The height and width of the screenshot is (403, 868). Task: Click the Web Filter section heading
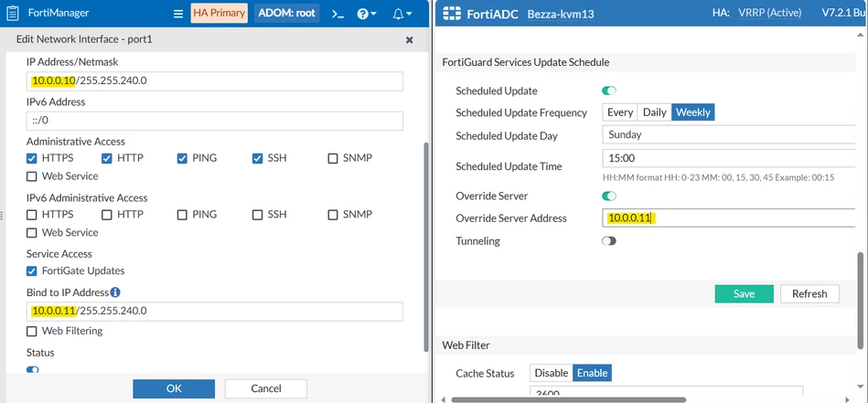(x=466, y=345)
